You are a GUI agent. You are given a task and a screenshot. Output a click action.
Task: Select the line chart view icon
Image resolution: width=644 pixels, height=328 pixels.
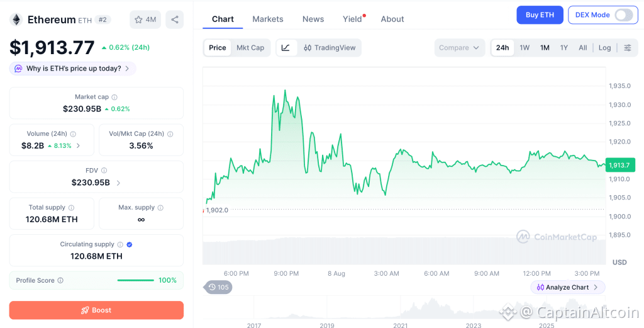(x=286, y=48)
